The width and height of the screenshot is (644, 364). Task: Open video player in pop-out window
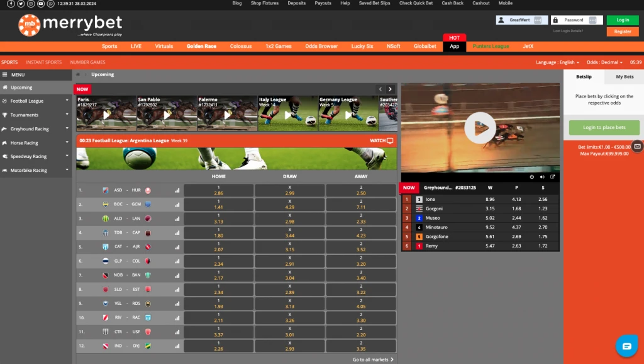point(553,177)
